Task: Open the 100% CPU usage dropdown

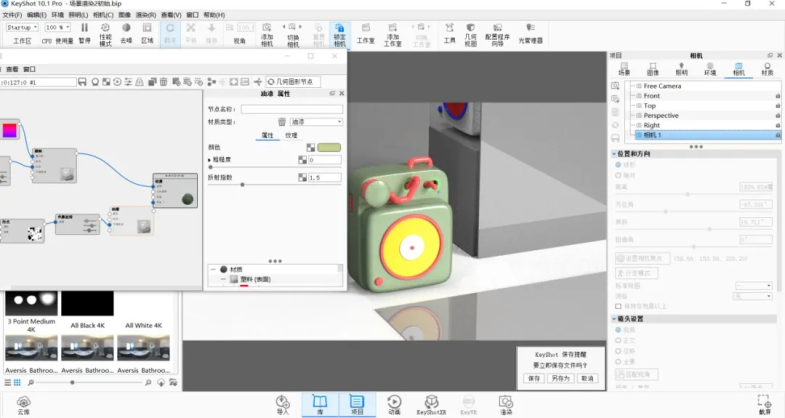Action: pos(57,28)
